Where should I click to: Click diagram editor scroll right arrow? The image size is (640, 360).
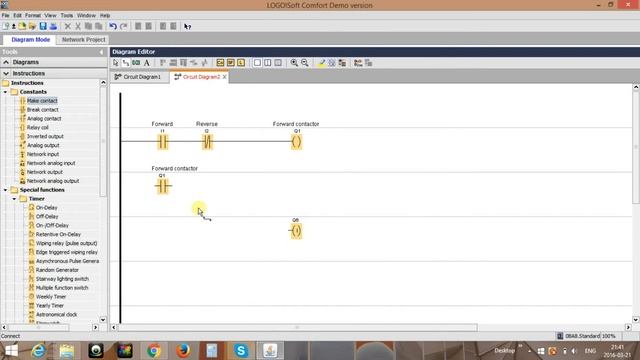pos(628,327)
